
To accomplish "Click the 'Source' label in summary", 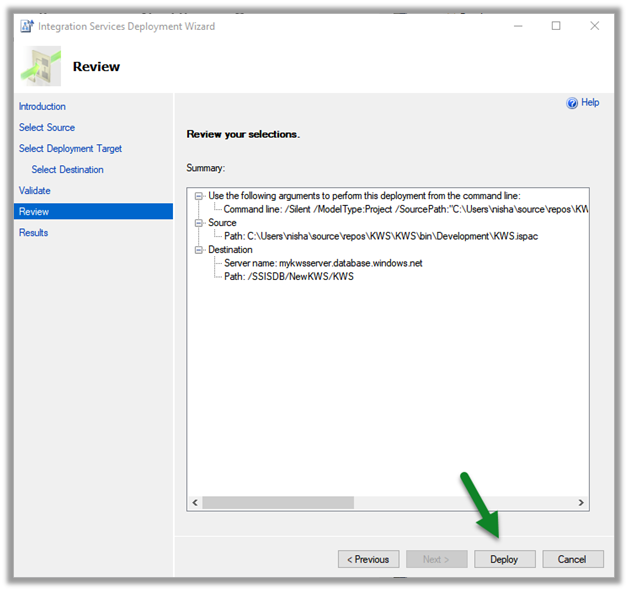I will click(222, 223).
